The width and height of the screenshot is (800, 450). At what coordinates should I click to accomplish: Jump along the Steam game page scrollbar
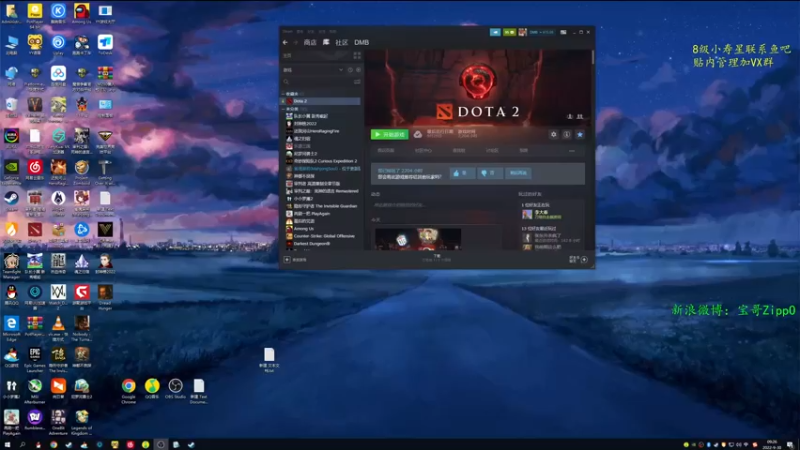[x=593, y=57]
